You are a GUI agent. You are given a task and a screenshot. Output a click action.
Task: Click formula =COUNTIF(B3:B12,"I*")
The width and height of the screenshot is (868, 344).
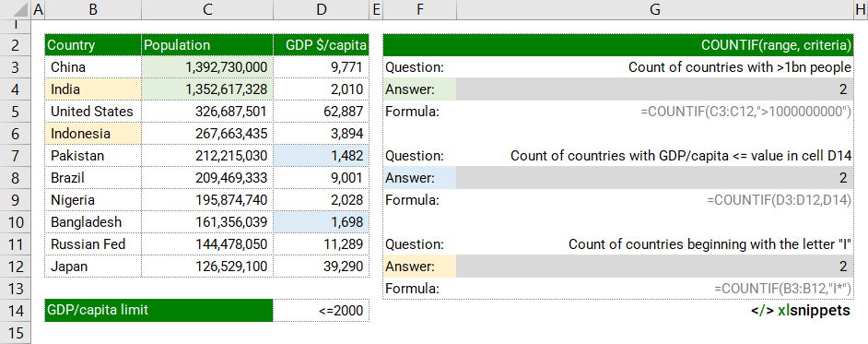(782, 290)
